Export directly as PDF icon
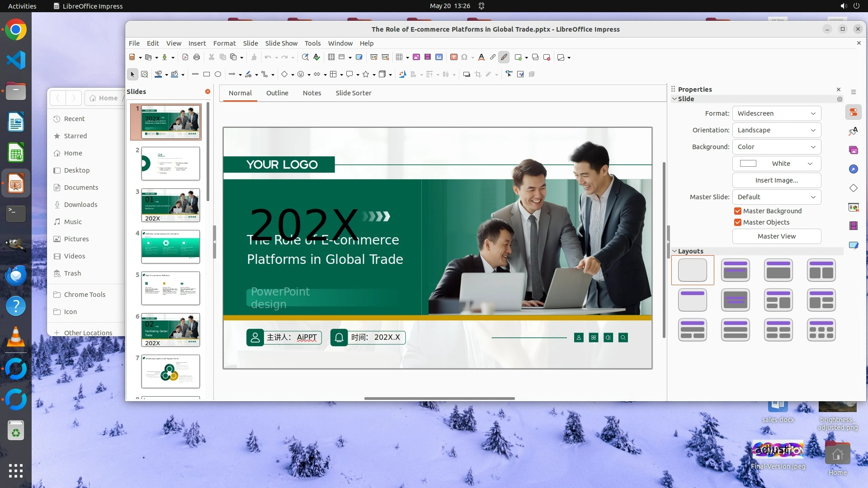Image resolution: width=868 pixels, height=488 pixels. point(185,57)
